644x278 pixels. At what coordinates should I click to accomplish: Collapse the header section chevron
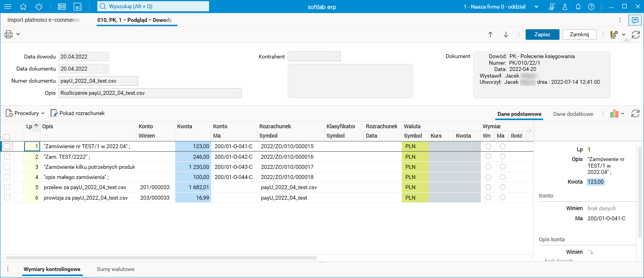[x=626, y=41]
